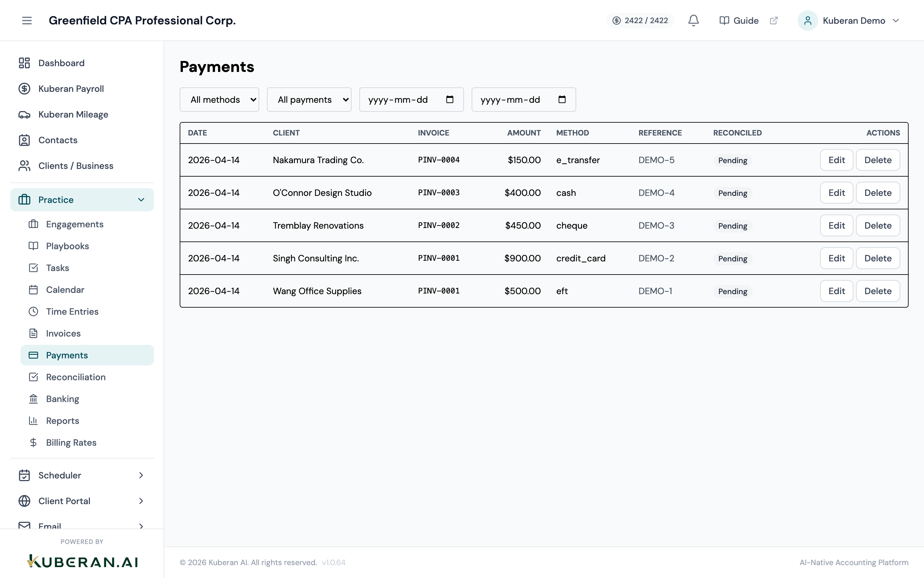
Task: Click the Wang Office Supplies client name
Action: coord(317,291)
